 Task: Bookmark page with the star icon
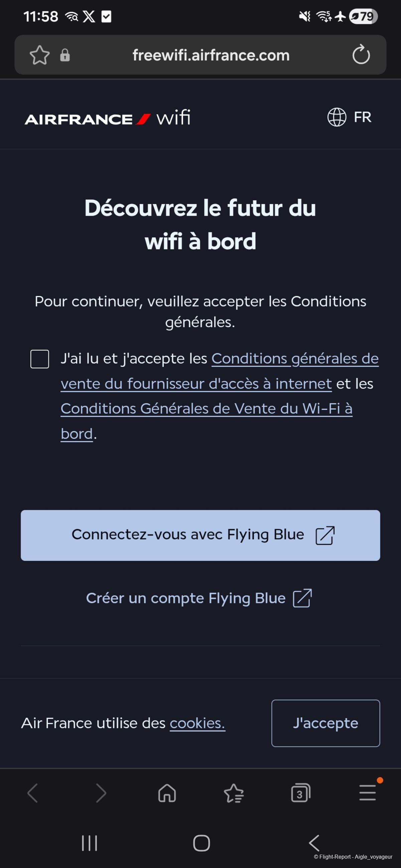[39, 55]
